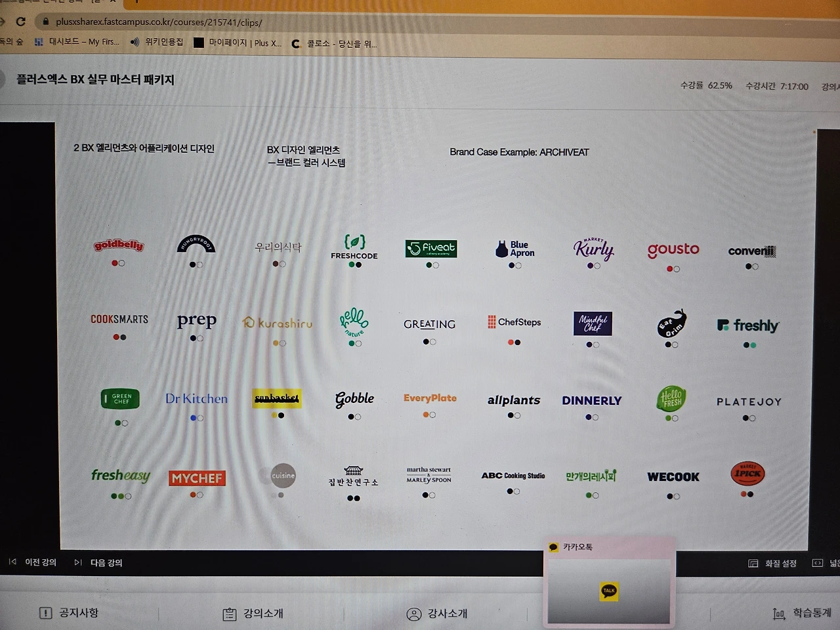The width and height of the screenshot is (840, 630).
Task: Click the kurashiru logo
Action: [x=278, y=323]
